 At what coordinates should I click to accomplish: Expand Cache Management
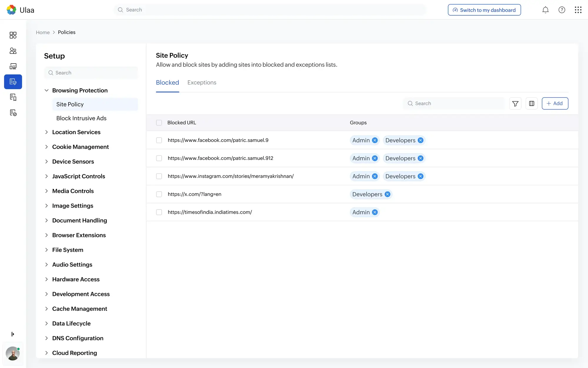(x=46, y=309)
